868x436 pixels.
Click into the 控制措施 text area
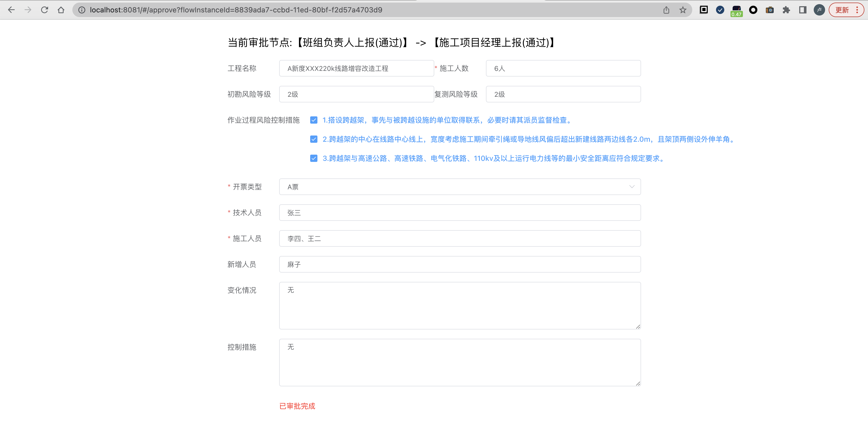(x=460, y=363)
